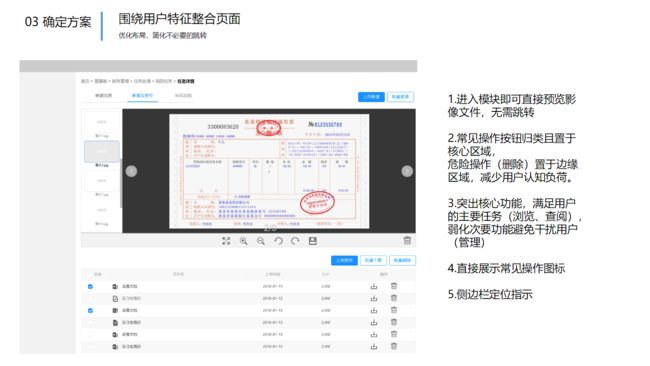This screenshot has width=650, height=366.
Task: Delete the file in the fourth table row
Action: (x=394, y=322)
